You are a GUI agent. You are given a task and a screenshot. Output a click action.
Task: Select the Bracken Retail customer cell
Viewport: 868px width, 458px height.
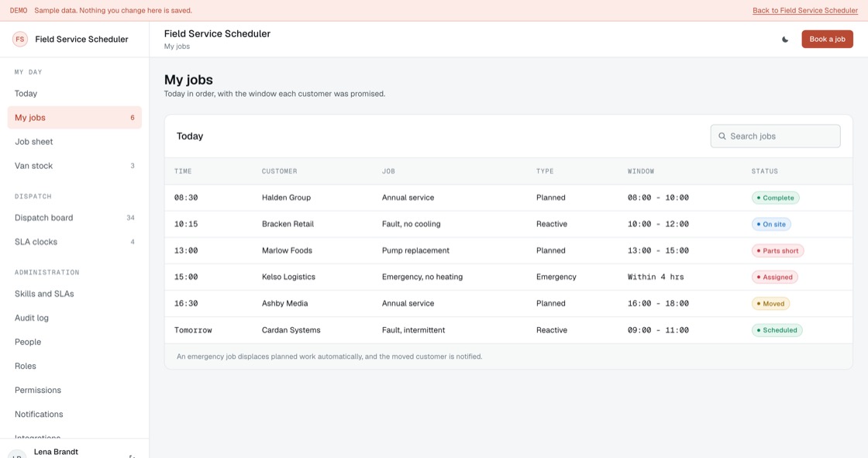[288, 224]
